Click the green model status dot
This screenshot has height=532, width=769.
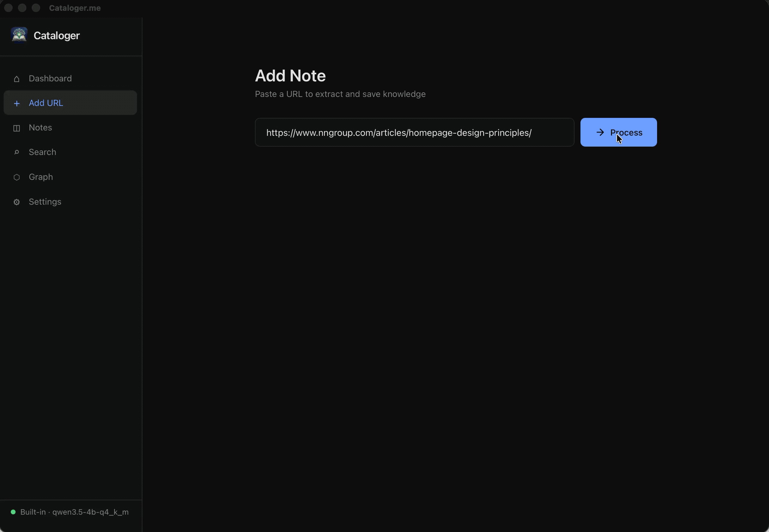pos(13,512)
